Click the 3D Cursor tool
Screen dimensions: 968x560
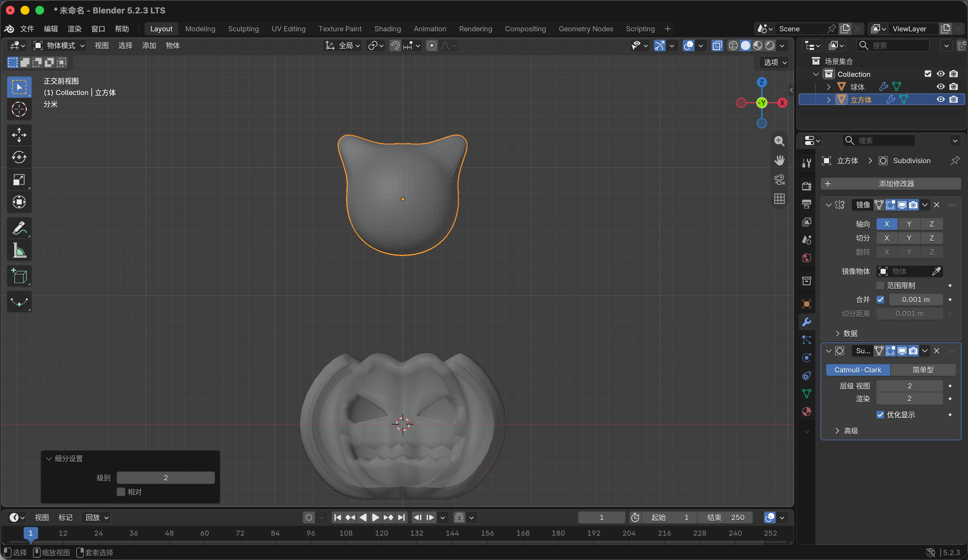tap(19, 109)
